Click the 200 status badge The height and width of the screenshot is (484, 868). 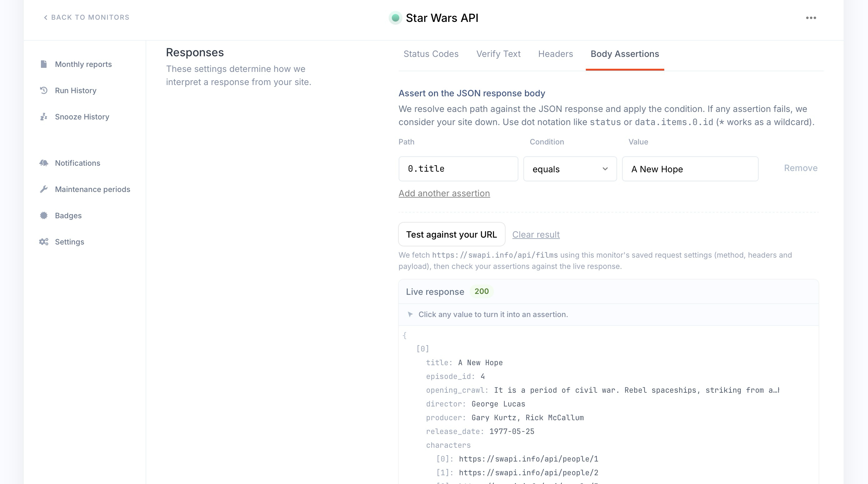(x=481, y=291)
